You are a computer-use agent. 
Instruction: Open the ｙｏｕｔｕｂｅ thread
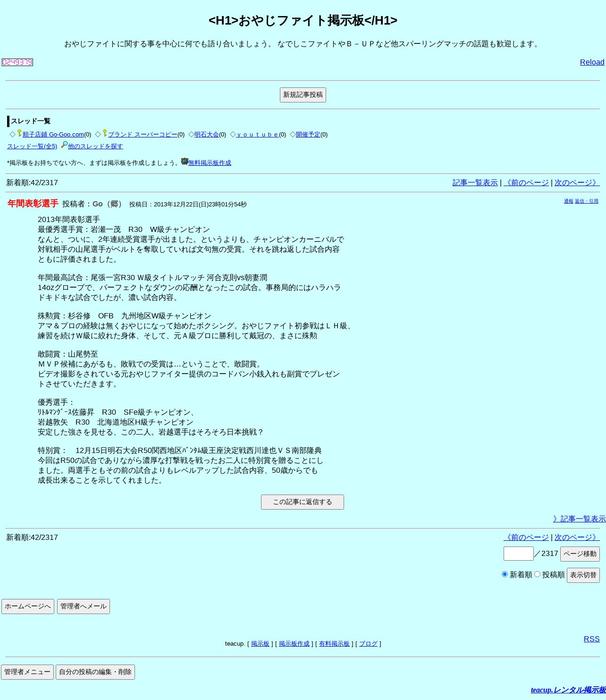[x=257, y=135]
